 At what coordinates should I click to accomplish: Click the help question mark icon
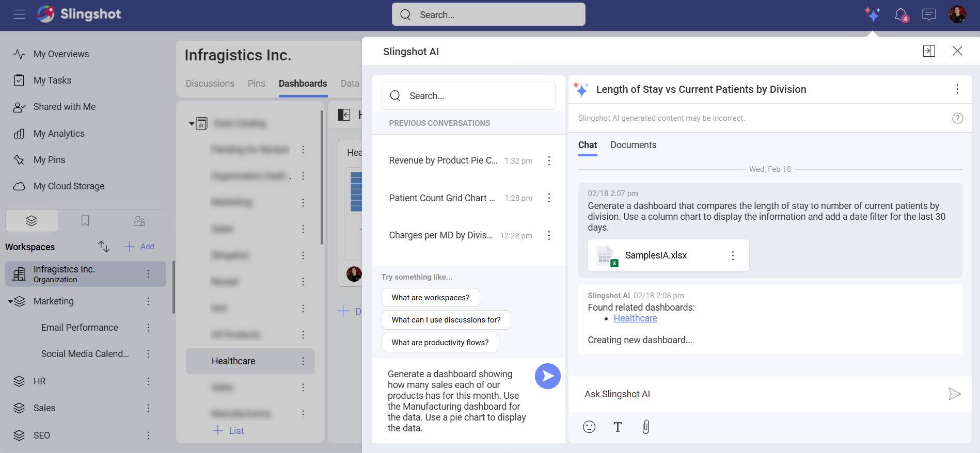point(957,118)
